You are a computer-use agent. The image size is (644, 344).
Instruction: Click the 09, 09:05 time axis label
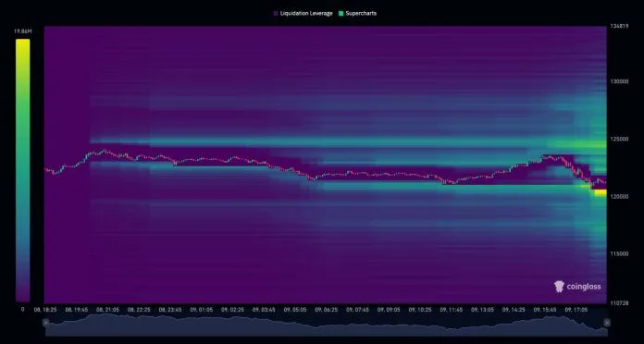389,310
